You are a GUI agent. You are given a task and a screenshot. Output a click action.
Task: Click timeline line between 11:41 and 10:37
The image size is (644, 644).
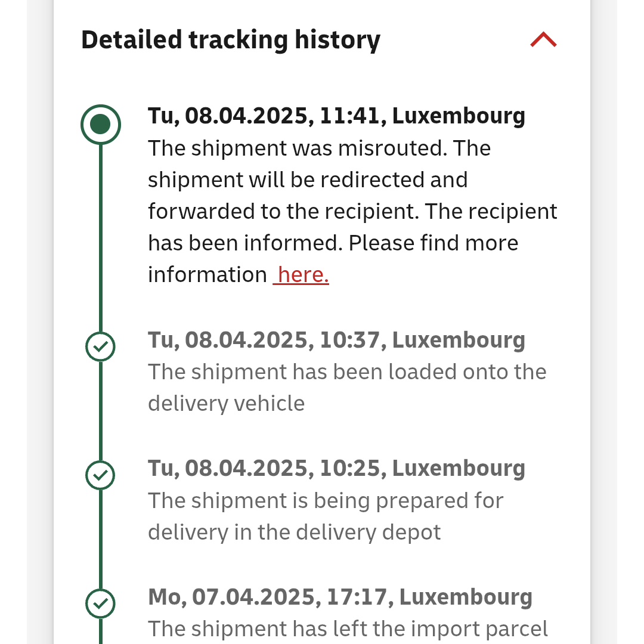point(101,238)
